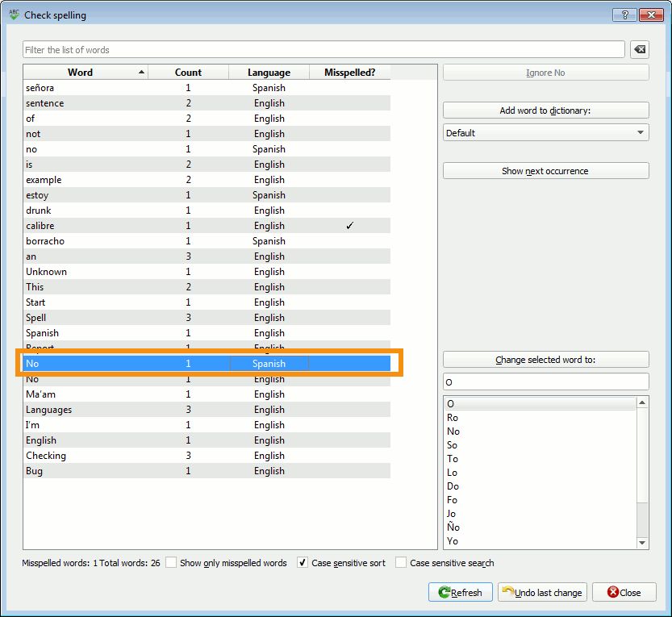Screen dimensions: 672x617
Task: Click Undo last change button
Action: point(542,592)
